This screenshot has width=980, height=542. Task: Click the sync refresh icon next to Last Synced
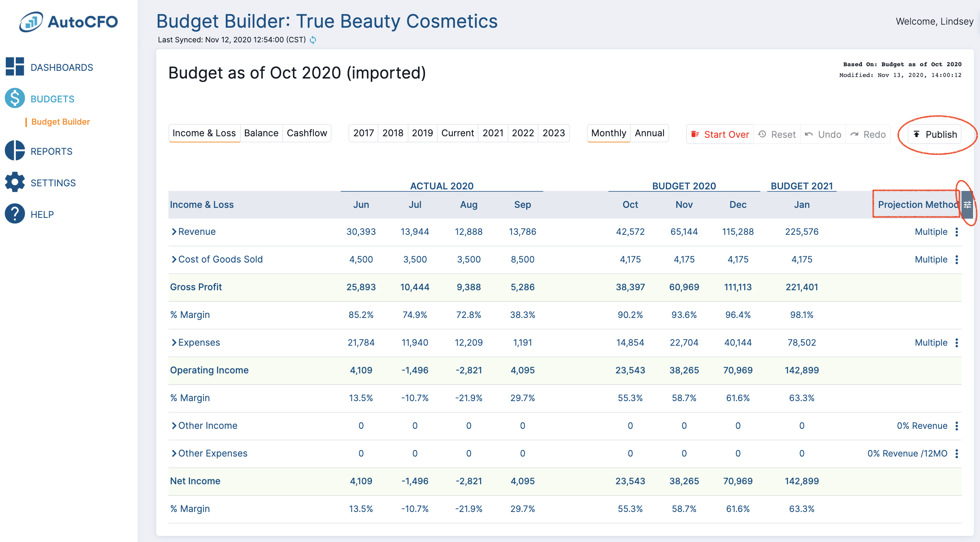point(313,40)
